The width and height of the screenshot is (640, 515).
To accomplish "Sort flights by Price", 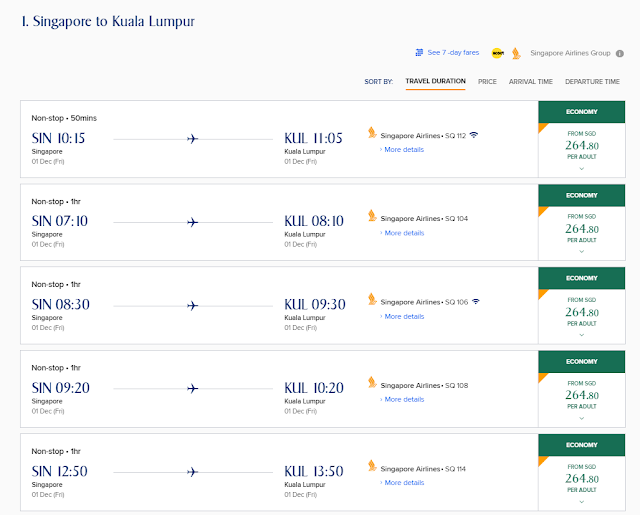I will (487, 81).
